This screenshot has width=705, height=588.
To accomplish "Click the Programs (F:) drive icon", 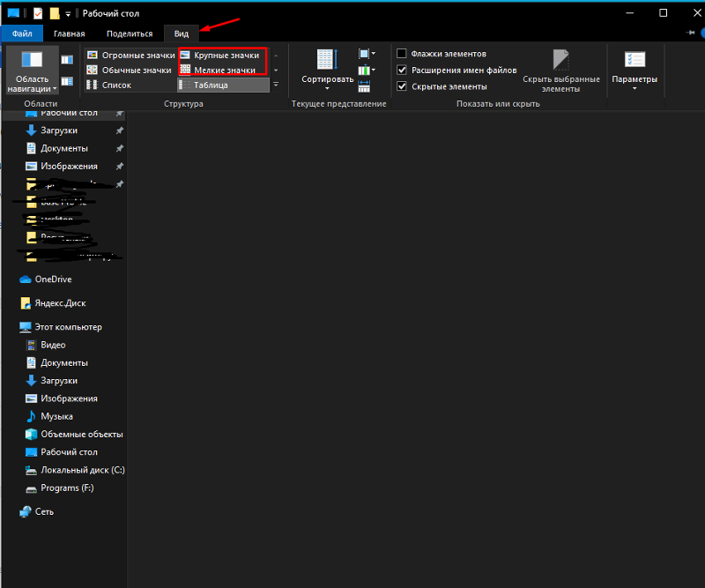I will (x=31, y=489).
